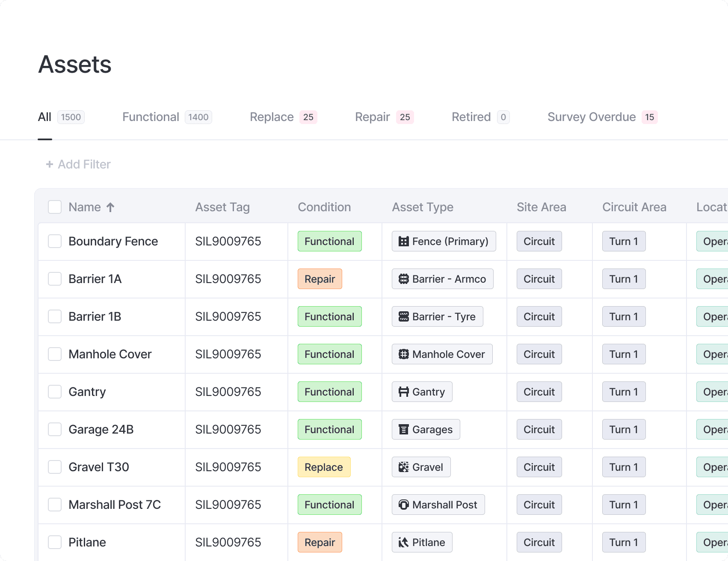
Task: Click the Asset Type column header
Action: pyautogui.click(x=423, y=207)
